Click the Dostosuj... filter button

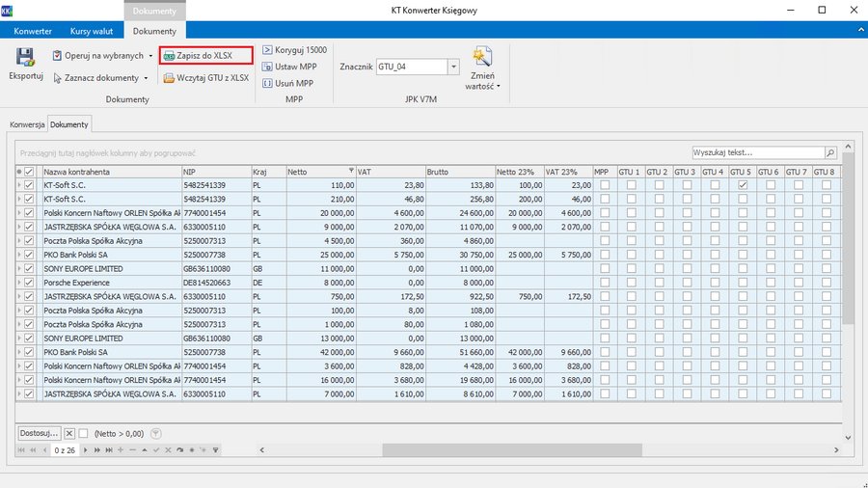39,433
